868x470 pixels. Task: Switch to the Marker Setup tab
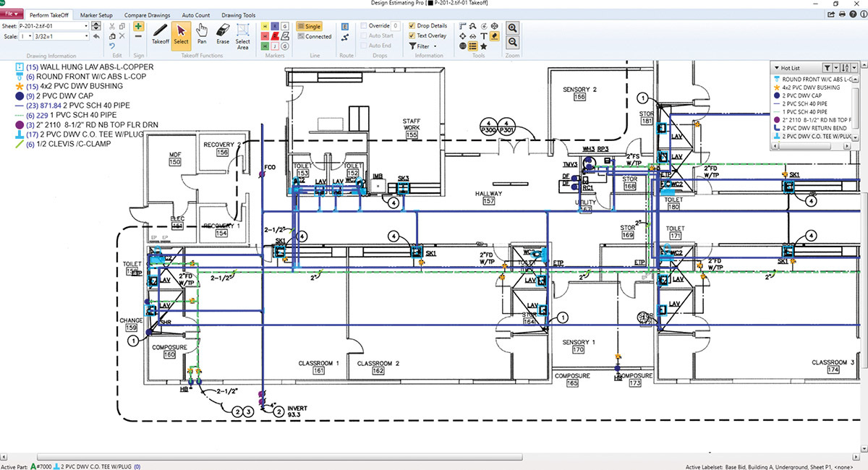click(95, 14)
